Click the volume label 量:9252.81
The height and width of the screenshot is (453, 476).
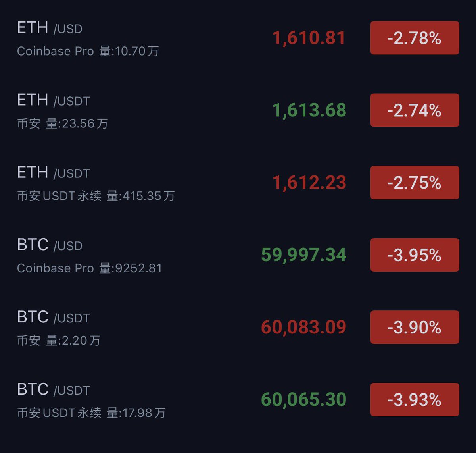click(x=131, y=268)
